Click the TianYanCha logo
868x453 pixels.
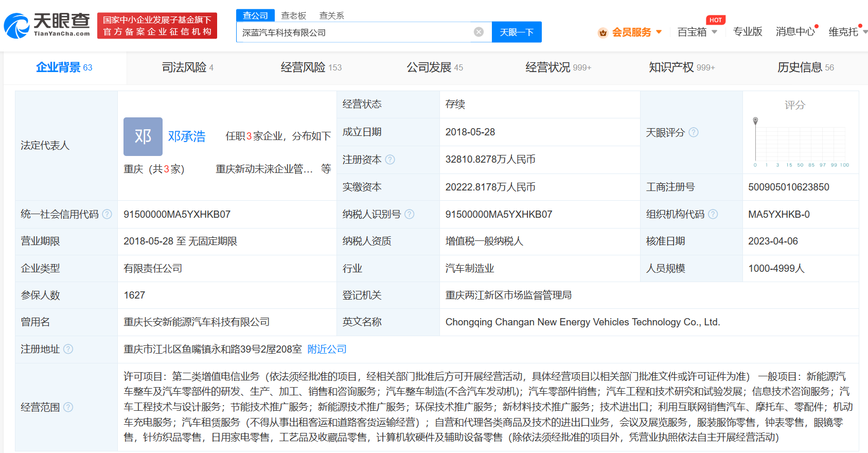coord(47,25)
